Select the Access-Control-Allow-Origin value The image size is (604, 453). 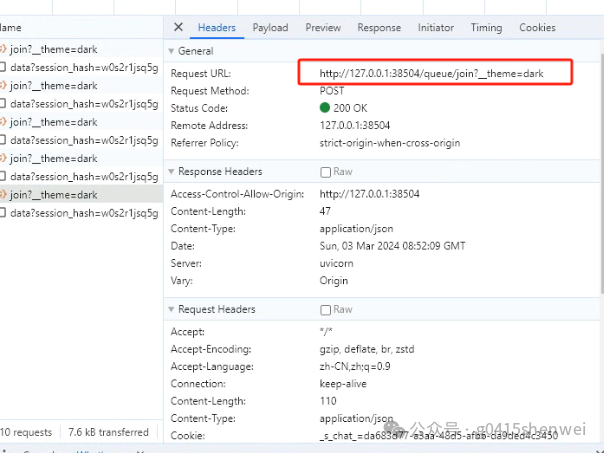pyautogui.click(x=369, y=194)
